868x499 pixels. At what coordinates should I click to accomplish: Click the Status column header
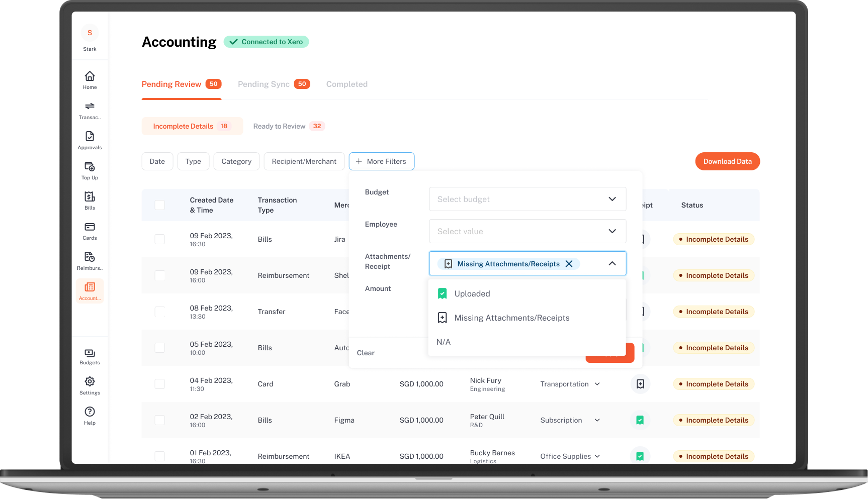[692, 205]
